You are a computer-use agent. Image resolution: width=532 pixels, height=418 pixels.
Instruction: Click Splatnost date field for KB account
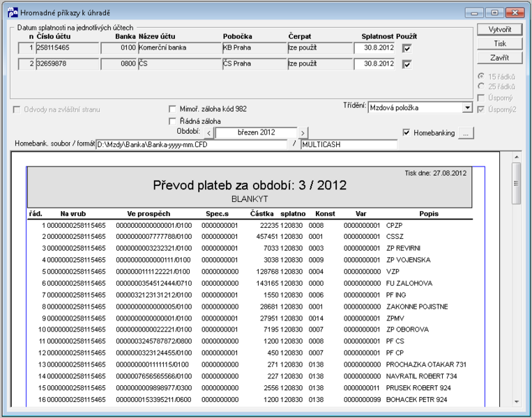[x=374, y=48]
